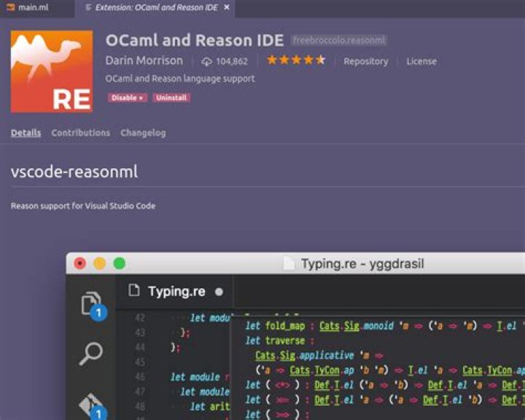Click the five-star rating
The width and height of the screenshot is (525, 420).
(x=296, y=61)
